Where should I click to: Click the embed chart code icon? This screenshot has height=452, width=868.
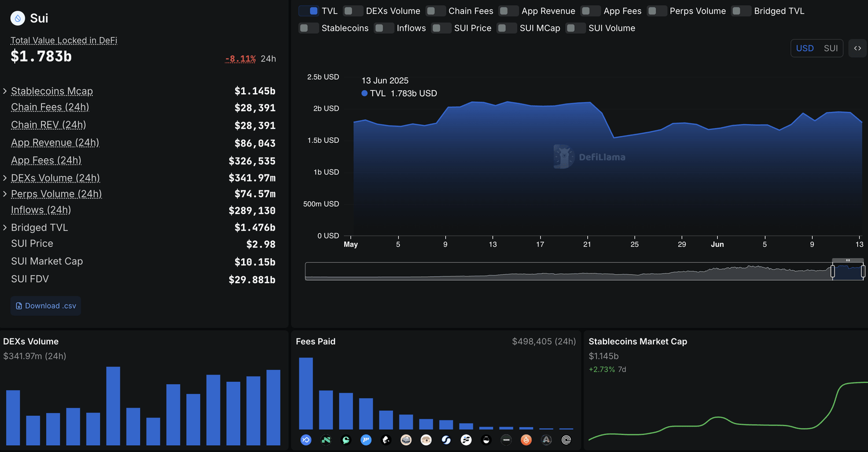pos(857,49)
